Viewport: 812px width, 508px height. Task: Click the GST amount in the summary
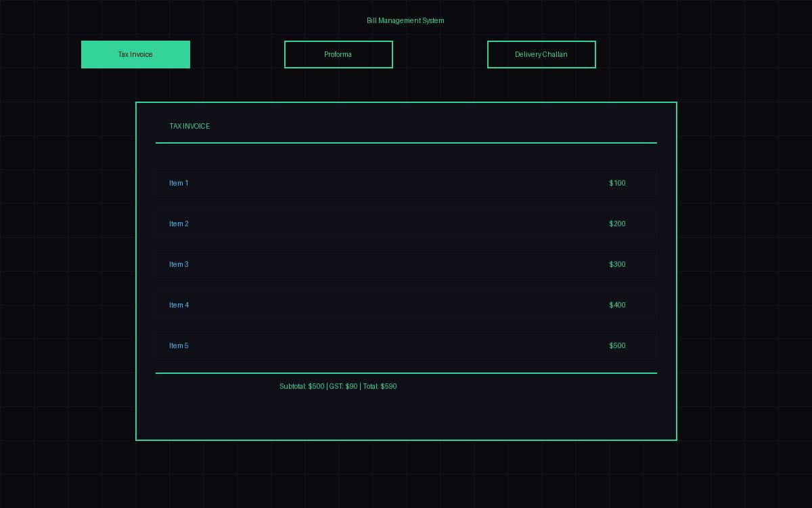point(342,386)
